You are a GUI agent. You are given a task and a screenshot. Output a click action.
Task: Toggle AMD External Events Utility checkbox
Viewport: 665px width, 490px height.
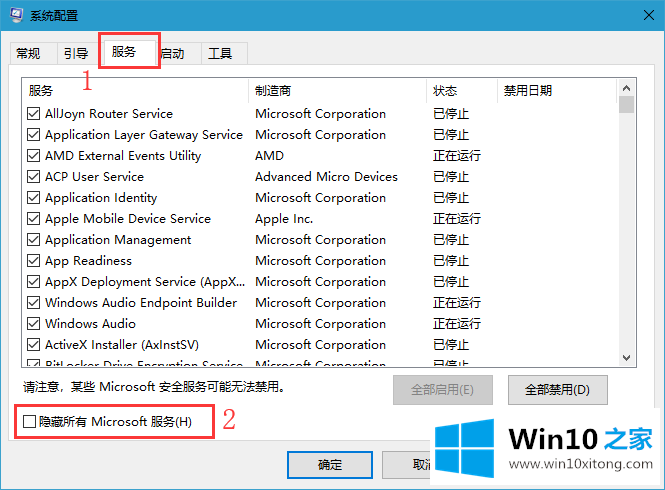click(x=34, y=156)
